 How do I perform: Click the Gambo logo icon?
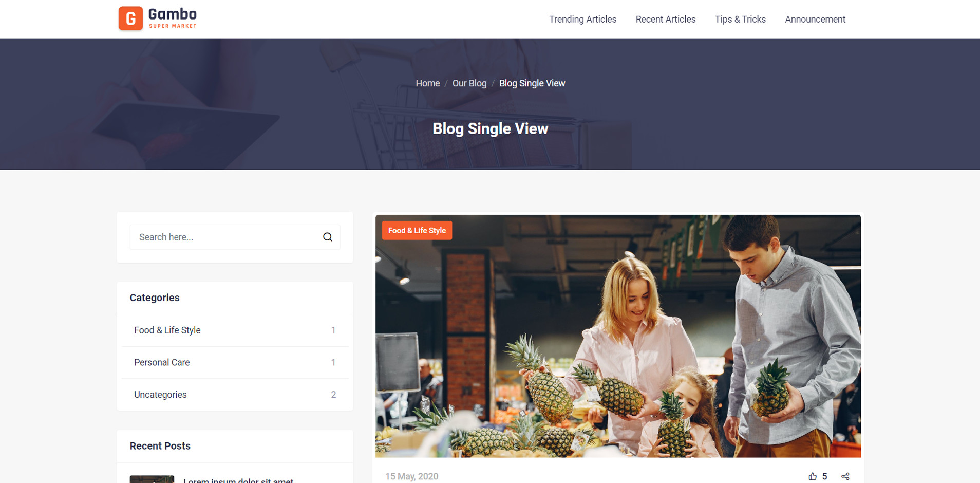130,18
